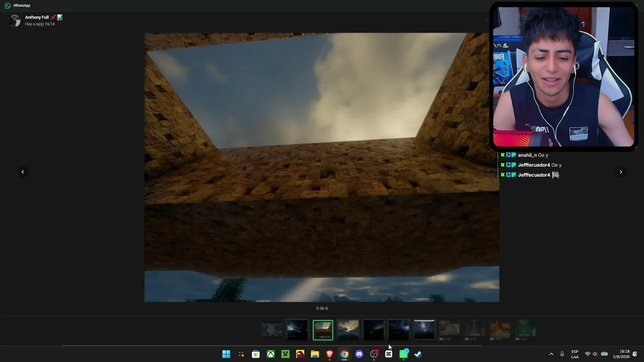Open the green-tinted video thumbnail
The image size is (644, 362).
[525, 330]
